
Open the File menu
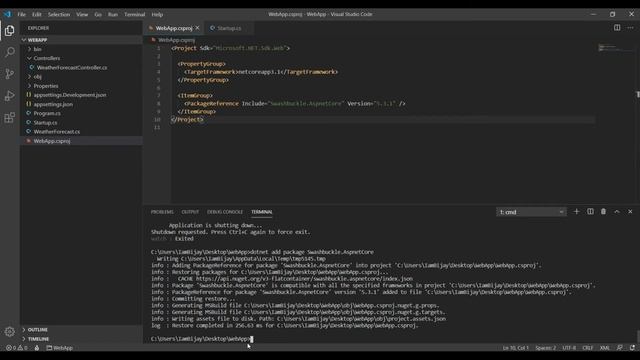pos(22,14)
